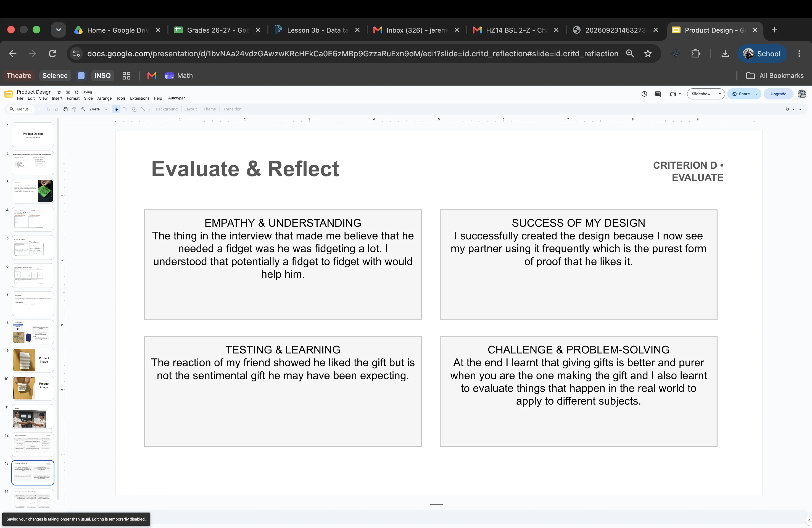This screenshot has width=812, height=528.
Task: Click the video meeting camera icon
Action: (x=673, y=94)
